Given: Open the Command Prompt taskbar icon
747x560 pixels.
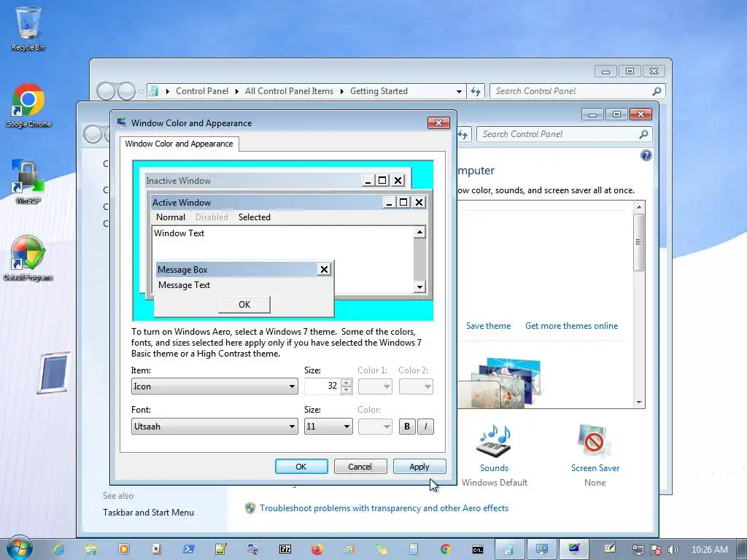Looking at the screenshot, I should (478, 550).
